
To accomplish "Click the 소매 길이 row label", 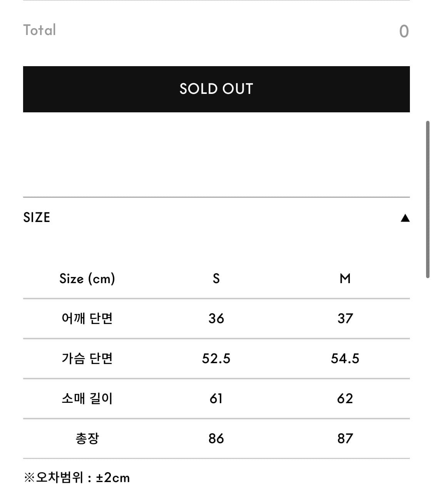I will pyautogui.click(x=87, y=399).
